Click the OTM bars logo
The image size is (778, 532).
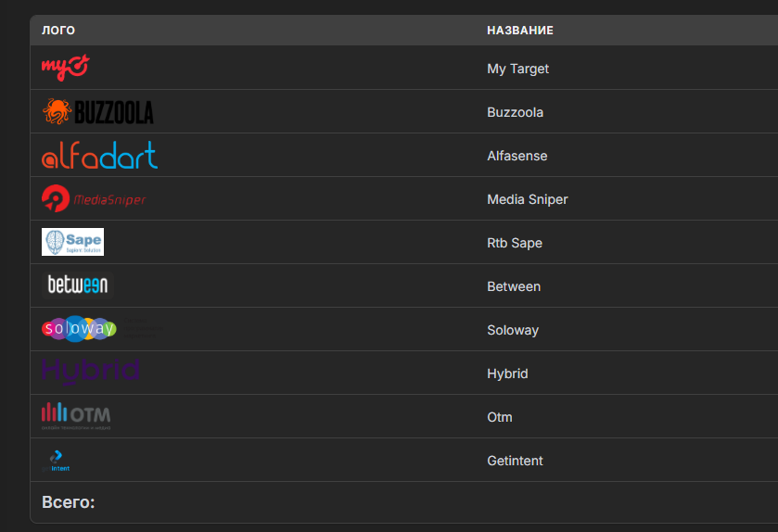point(76,416)
